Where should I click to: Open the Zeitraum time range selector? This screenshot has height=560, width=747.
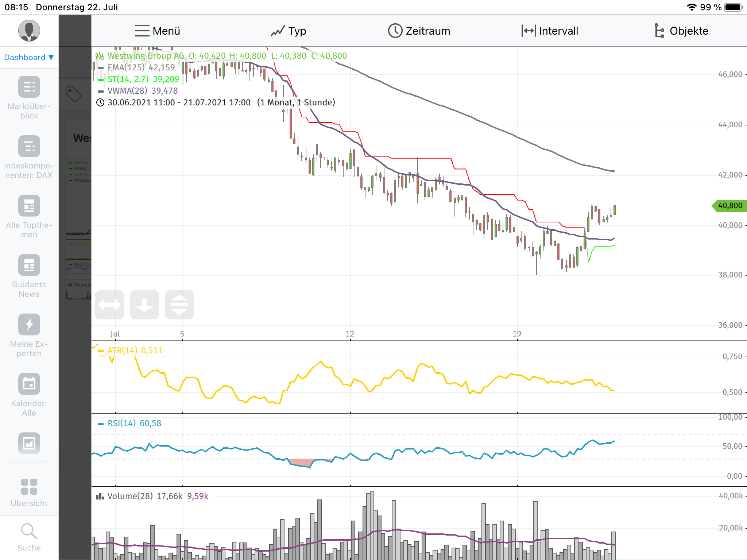point(419,31)
